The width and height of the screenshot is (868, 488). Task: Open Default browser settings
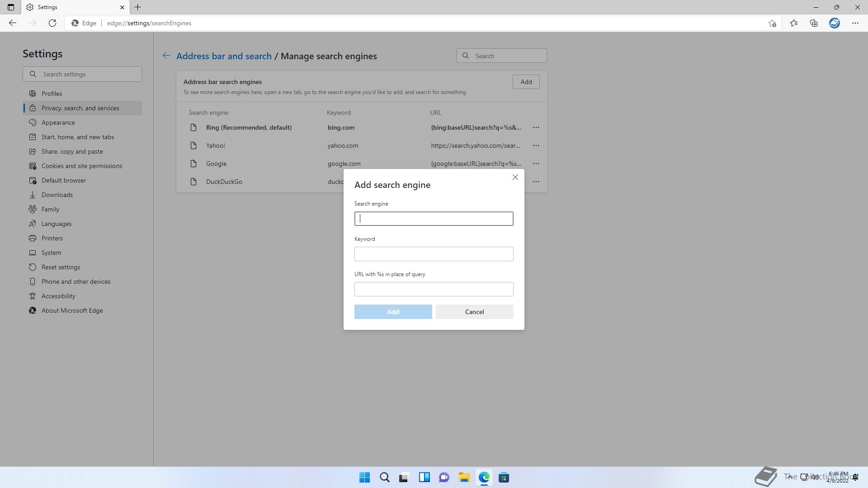click(82, 180)
